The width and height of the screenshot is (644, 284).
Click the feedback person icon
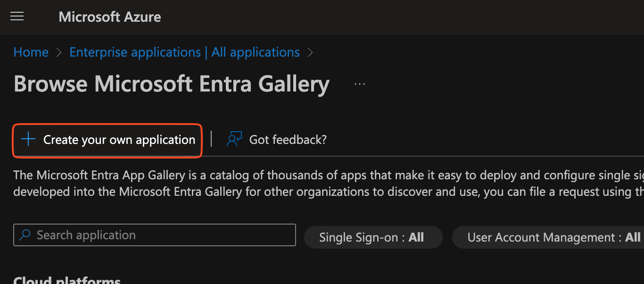[x=234, y=140]
